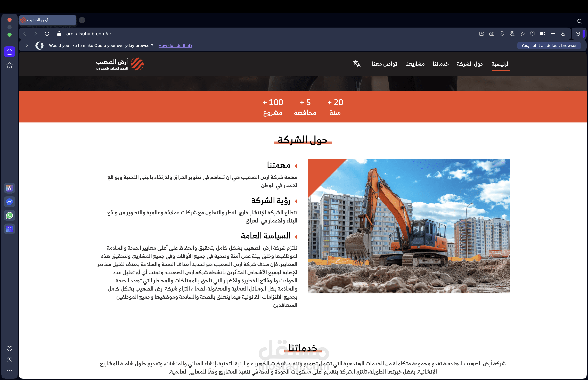The width and height of the screenshot is (588, 380).
Task: Toggle the pinboard pin tool
Action: coord(481,34)
